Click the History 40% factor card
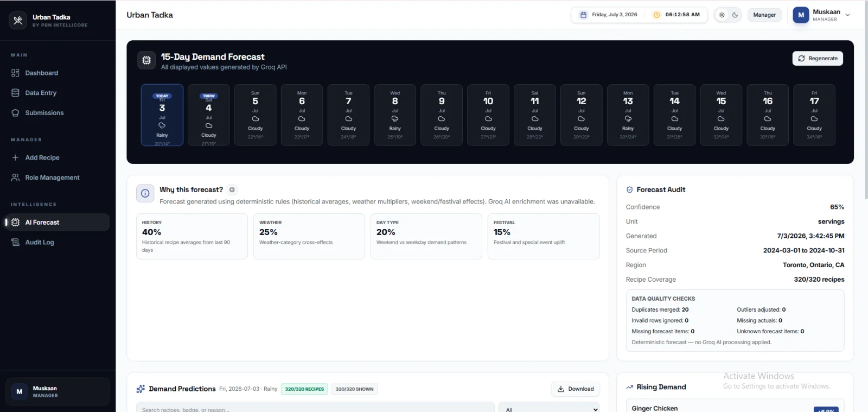The image size is (868, 412). click(x=192, y=236)
